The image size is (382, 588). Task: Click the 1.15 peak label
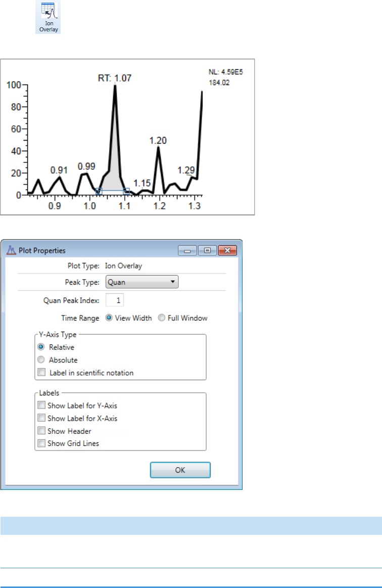point(142,183)
